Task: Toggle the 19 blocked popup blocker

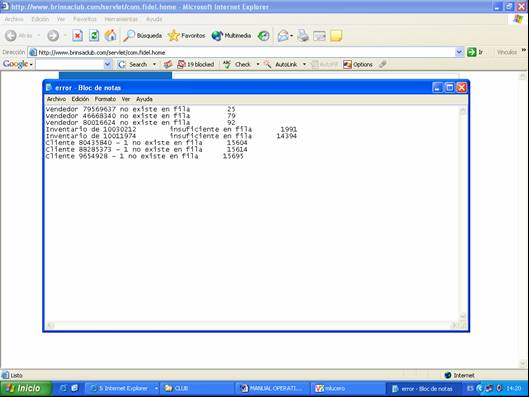Action: pyautogui.click(x=196, y=64)
